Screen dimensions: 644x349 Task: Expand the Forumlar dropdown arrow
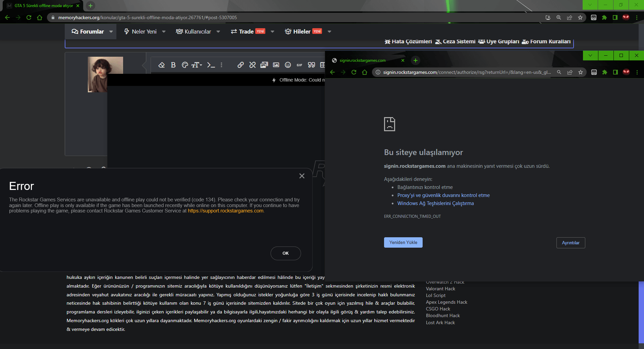111,32
